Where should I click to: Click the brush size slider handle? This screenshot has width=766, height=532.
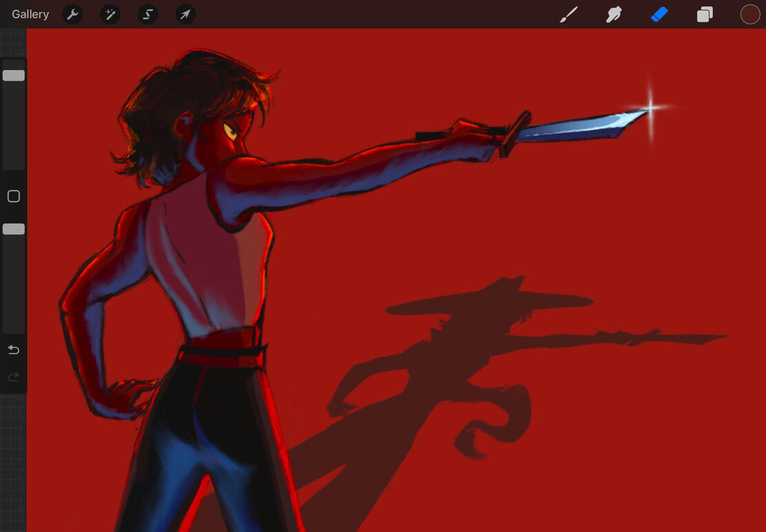click(x=14, y=75)
